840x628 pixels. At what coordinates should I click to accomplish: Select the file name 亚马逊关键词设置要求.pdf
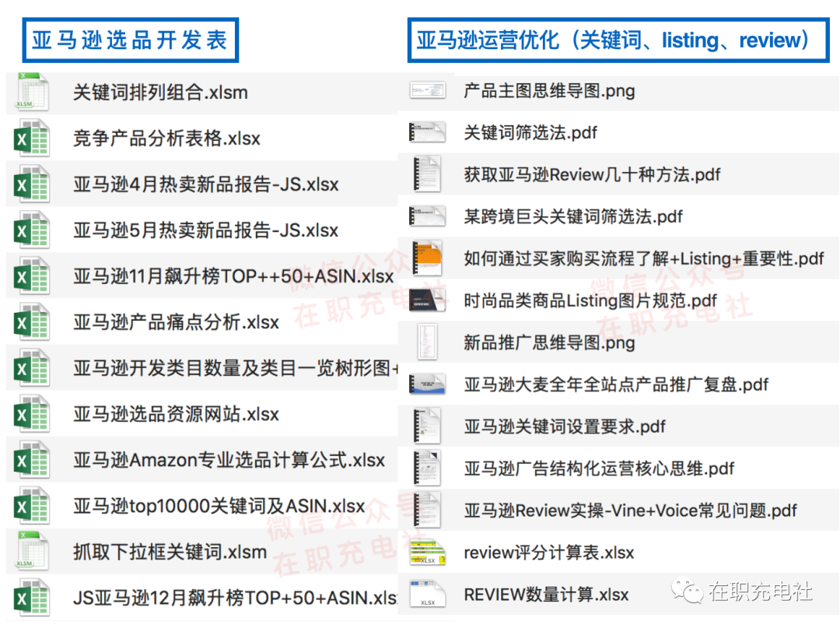(x=565, y=427)
